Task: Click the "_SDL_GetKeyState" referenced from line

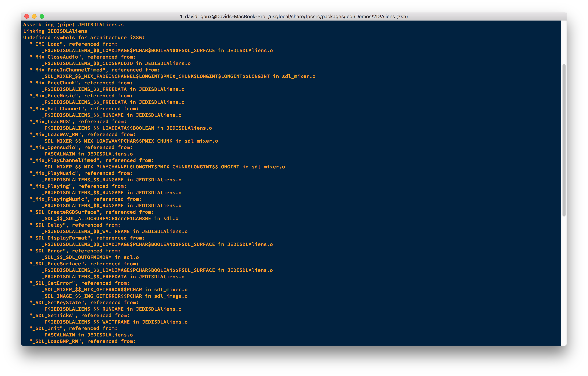Action: [84, 303]
